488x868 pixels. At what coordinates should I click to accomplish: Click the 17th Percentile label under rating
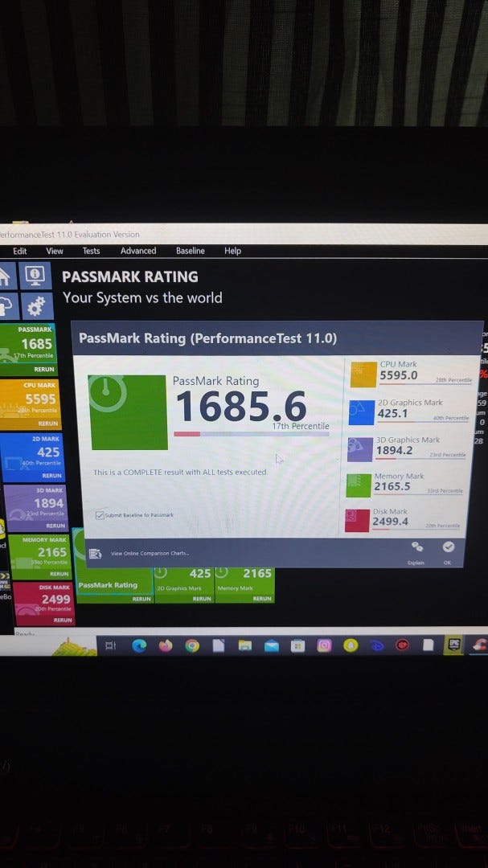click(x=300, y=426)
